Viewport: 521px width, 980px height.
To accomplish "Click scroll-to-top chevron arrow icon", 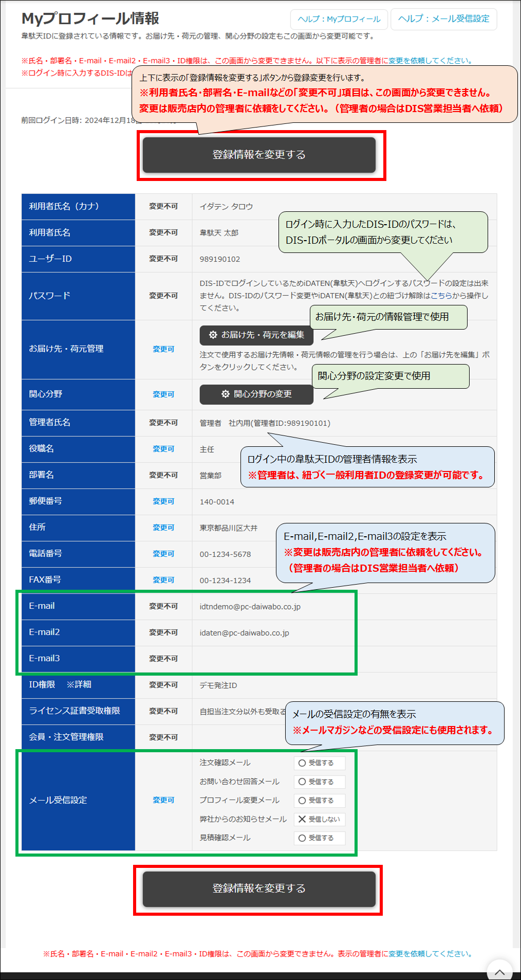I will click(499, 971).
